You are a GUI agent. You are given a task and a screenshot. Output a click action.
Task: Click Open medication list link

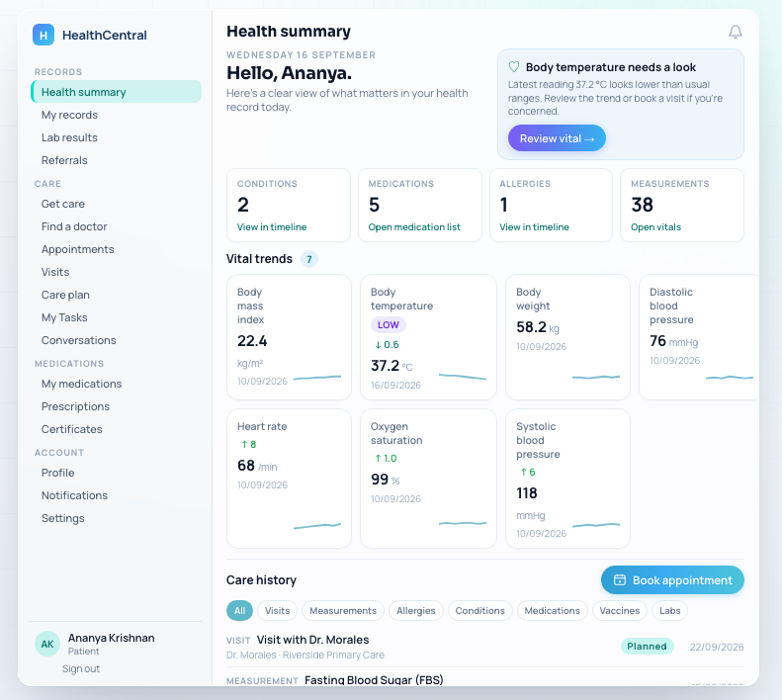click(414, 227)
